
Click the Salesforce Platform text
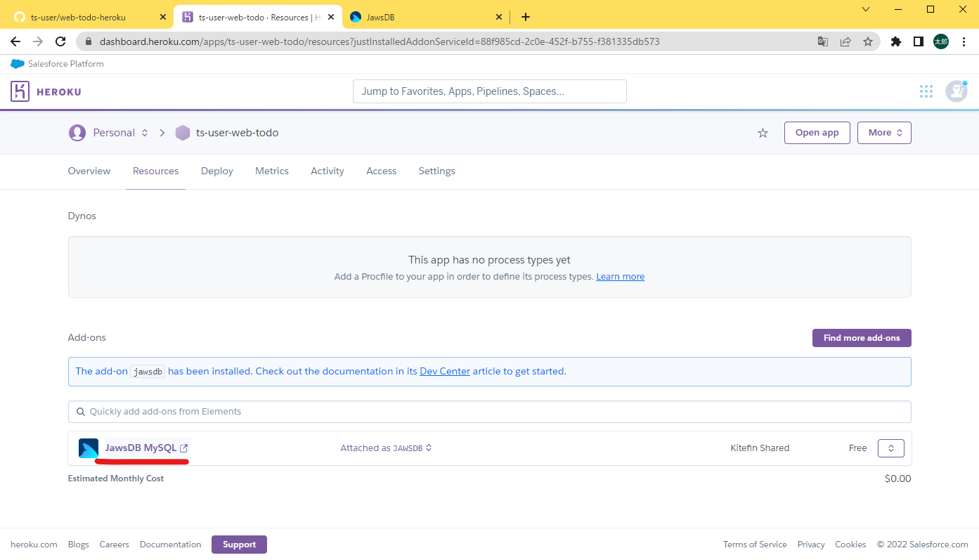(x=66, y=64)
